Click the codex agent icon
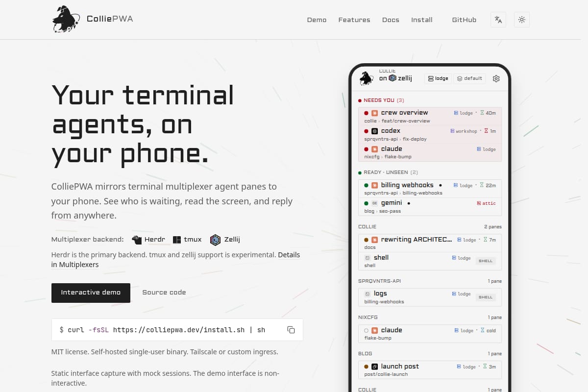Viewport: 588px width, 392px height. point(375,131)
